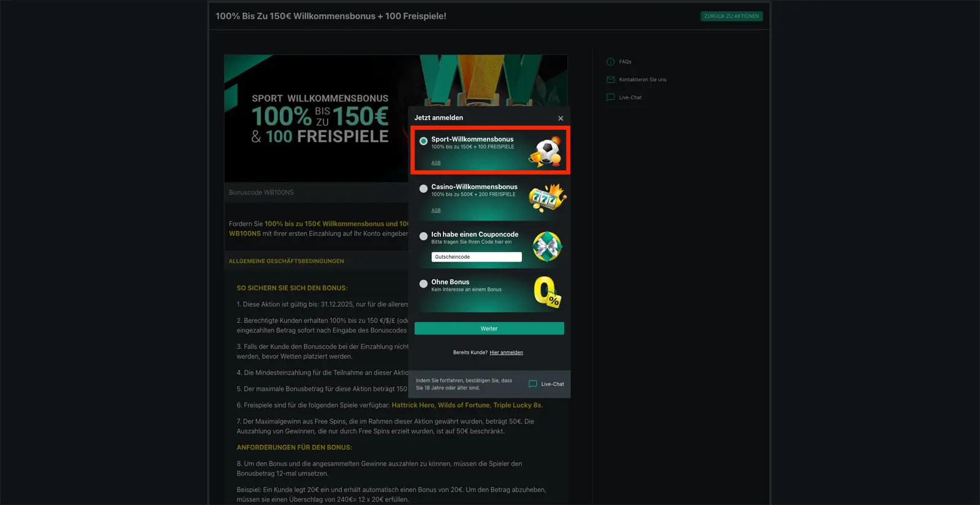
Task: Close the Jetzt anmelden dialog
Action: tap(560, 118)
